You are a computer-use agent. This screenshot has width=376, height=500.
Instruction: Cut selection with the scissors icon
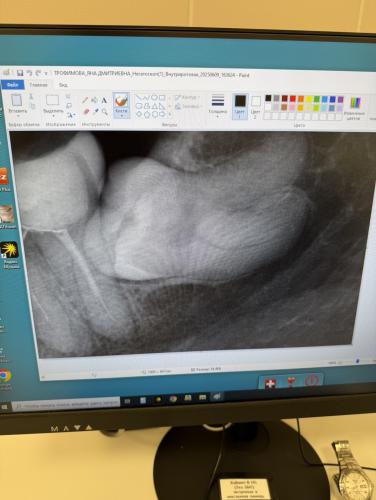tap(31, 97)
